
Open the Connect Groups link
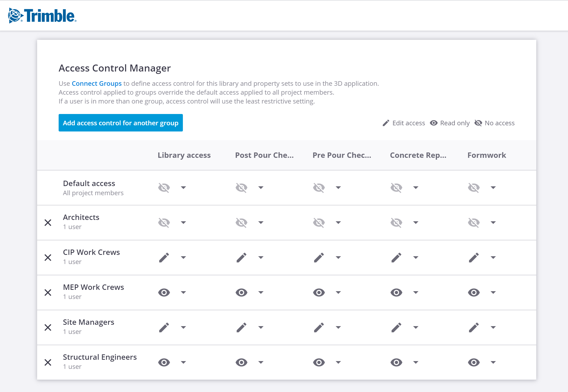coord(97,83)
